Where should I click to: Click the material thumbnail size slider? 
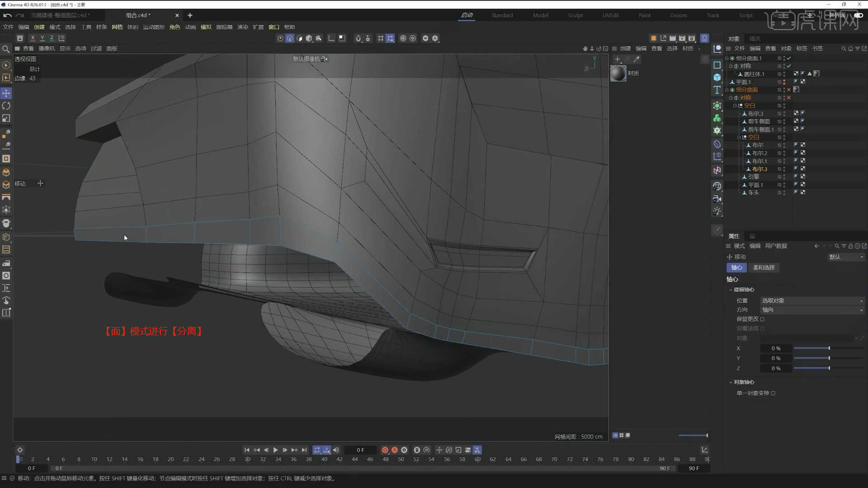pyautogui.click(x=693, y=436)
